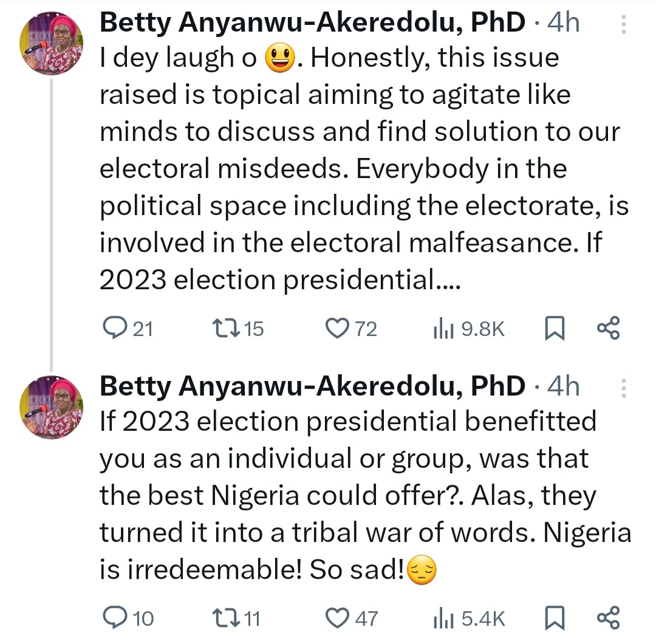Screen dimensions: 656x644
Task: Share the first tweet
Action: point(608,328)
